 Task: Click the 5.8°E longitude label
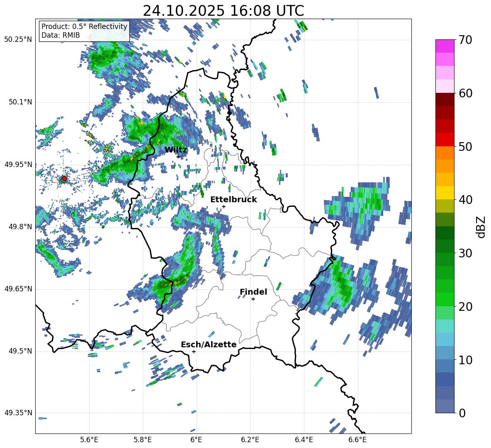coord(143,440)
